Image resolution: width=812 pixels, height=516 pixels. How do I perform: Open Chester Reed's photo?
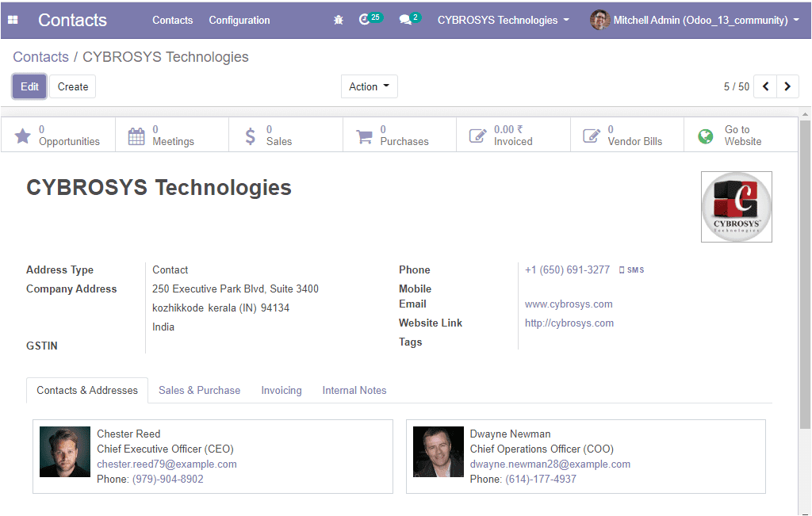pyautogui.click(x=65, y=451)
